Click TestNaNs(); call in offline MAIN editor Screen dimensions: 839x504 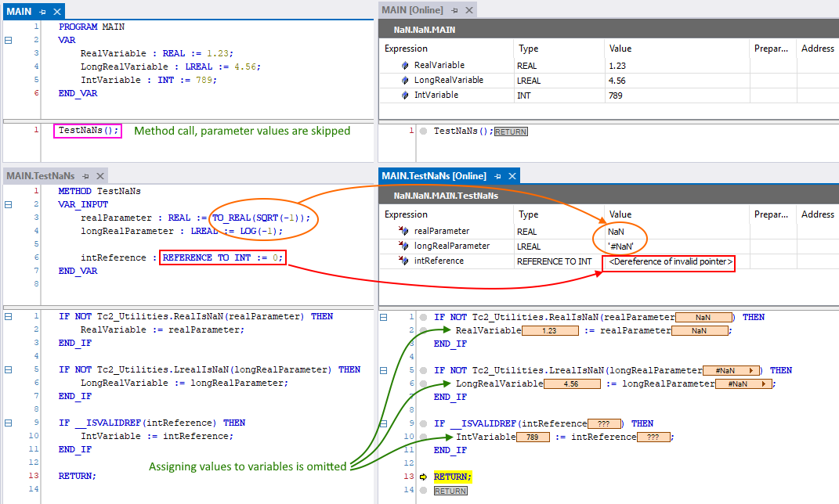pyautogui.click(x=89, y=131)
